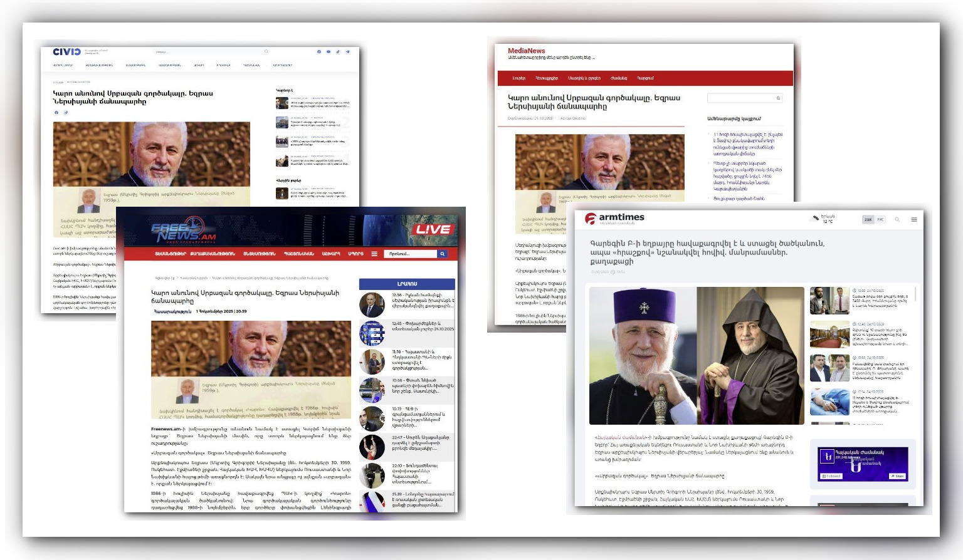Open the armtimes hamburger menu
The height and width of the screenshot is (560, 963).
pyautogui.click(x=914, y=219)
